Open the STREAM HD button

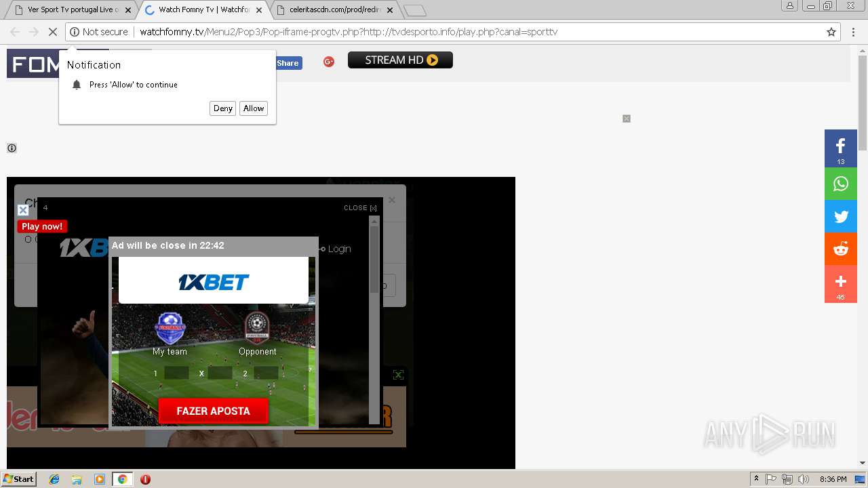point(400,60)
